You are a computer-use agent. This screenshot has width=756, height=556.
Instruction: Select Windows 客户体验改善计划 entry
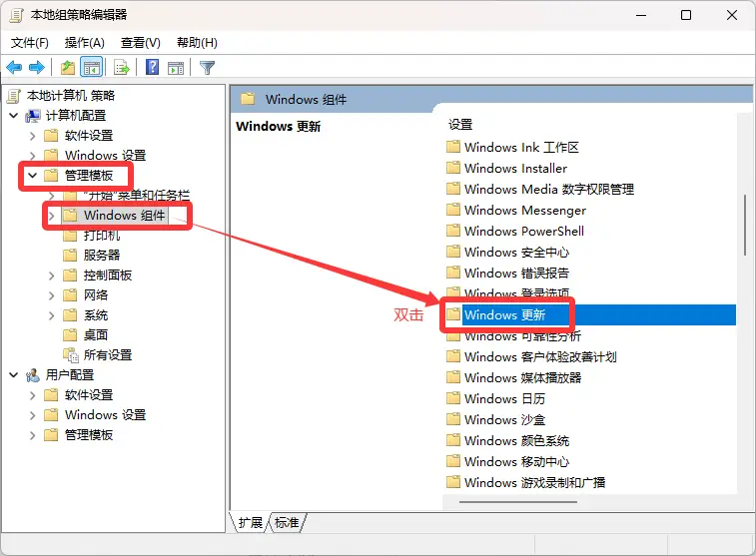pyautogui.click(x=540, y=357)
